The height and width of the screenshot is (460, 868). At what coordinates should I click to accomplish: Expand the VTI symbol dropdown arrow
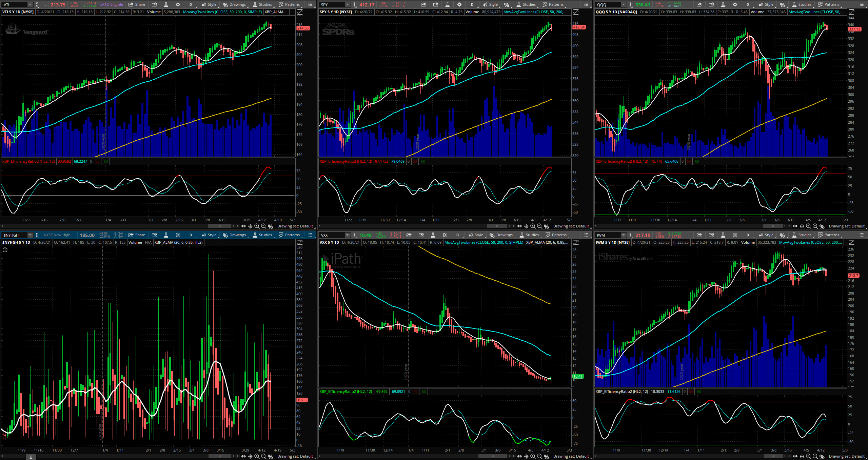tap(30, 4)
